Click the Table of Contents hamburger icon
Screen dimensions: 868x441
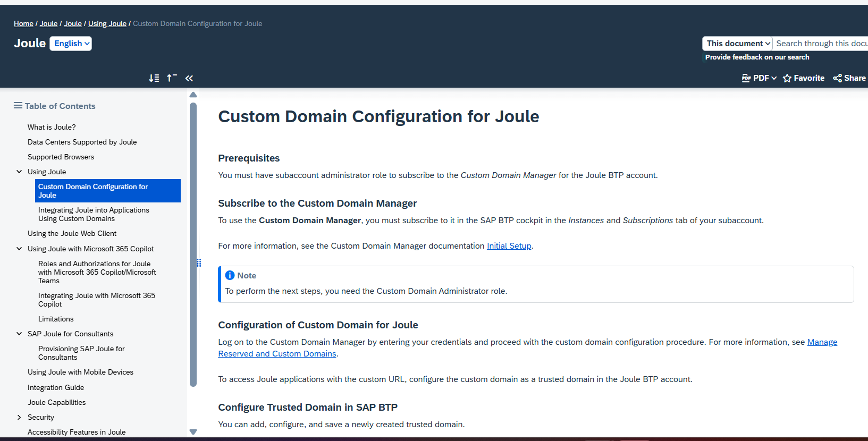[x=18, y=106]
